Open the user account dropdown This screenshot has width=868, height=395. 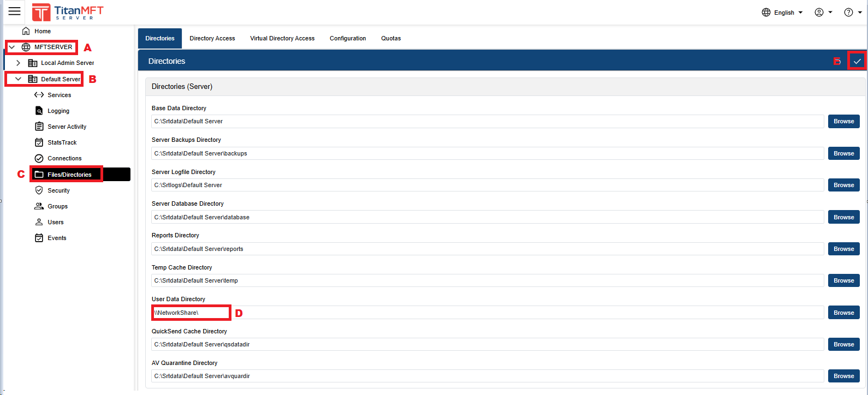click(823, 13)
